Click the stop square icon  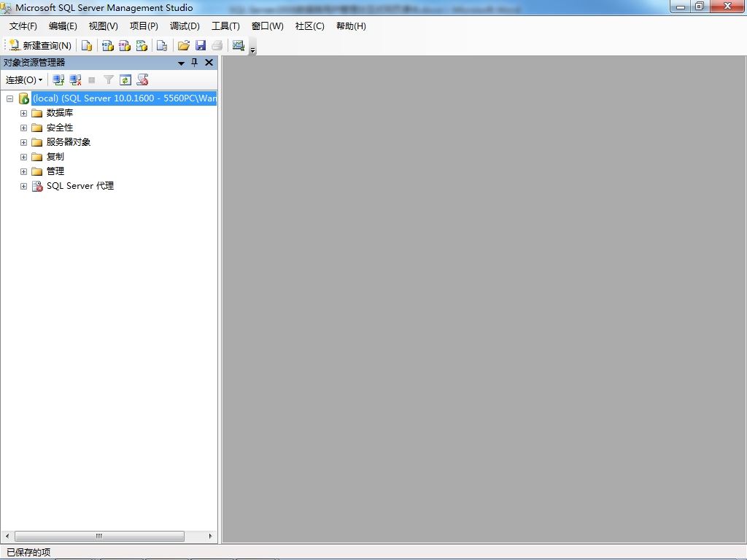[92, 80]
